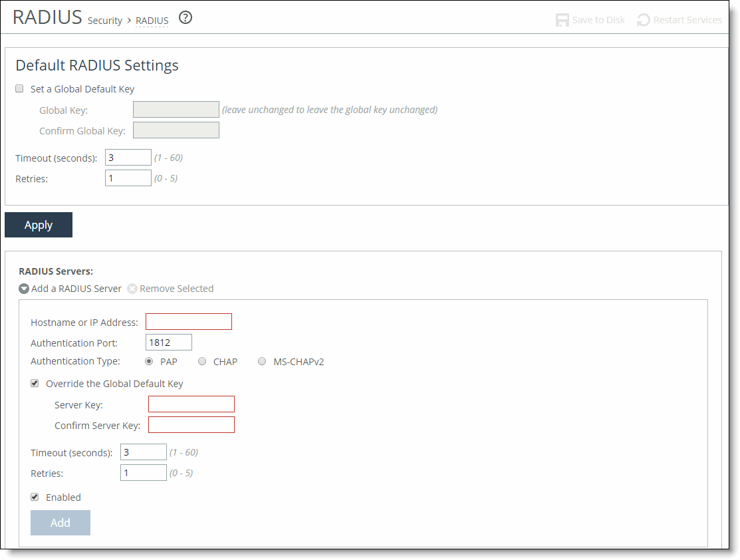
Task: Open the RADIUS help tooltip icon
Action: coord(185,18)
